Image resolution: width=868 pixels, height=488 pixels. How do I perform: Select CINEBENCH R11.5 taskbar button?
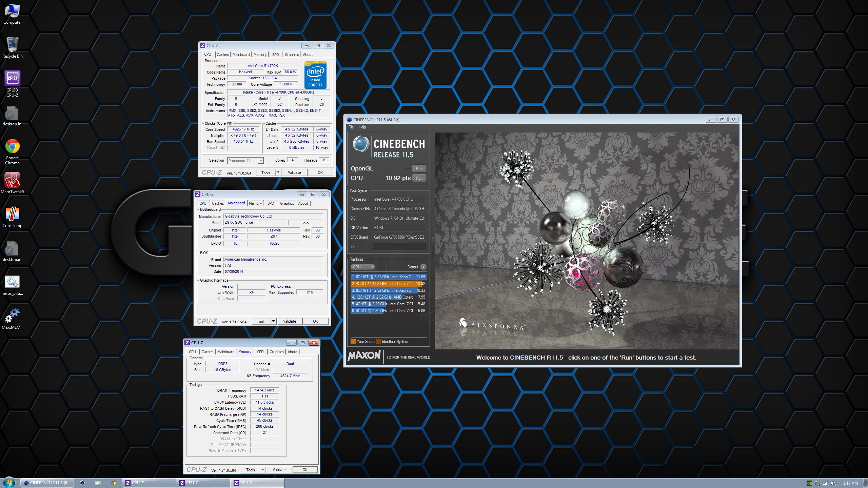pyautogui.click(x=47, y=483)
